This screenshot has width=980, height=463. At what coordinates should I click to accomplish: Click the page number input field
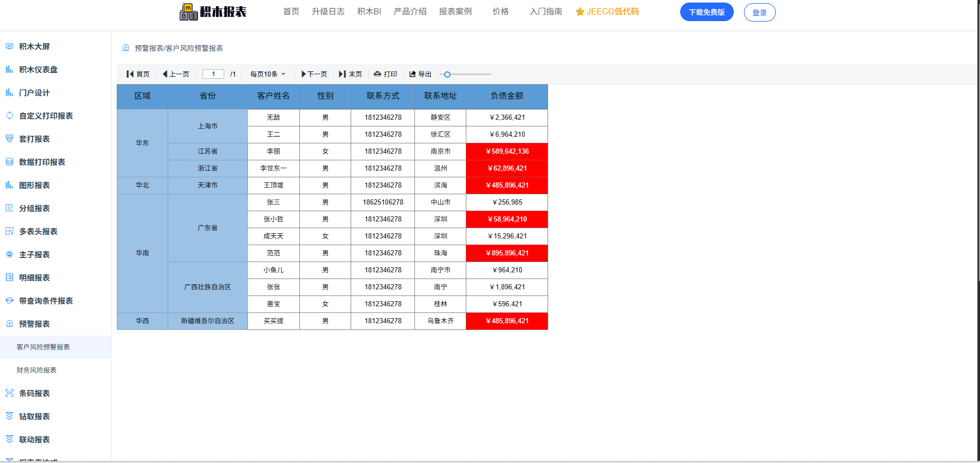[213, 74]
